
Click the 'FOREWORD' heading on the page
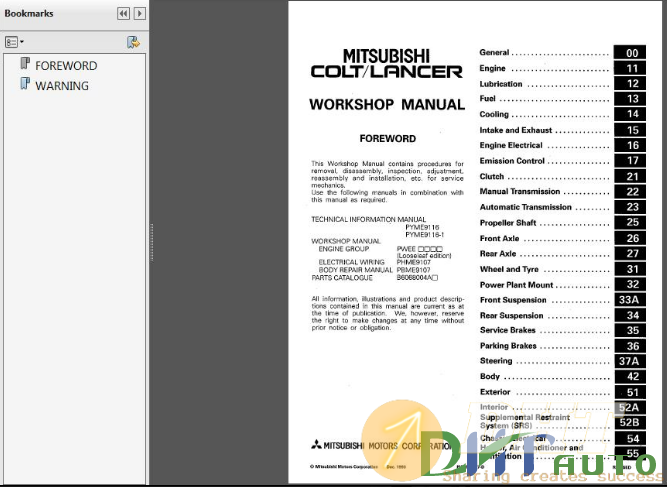[388, 139]
